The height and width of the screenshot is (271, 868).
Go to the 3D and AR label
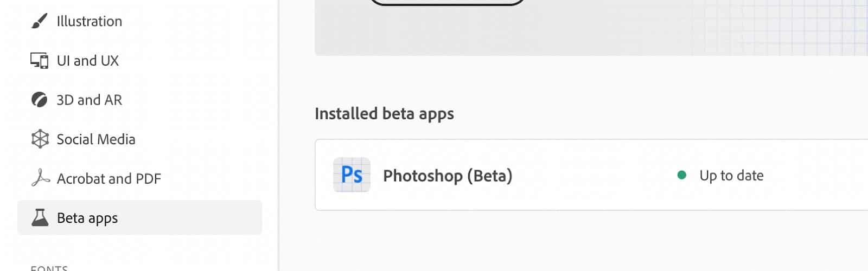[x=90, y=100]
